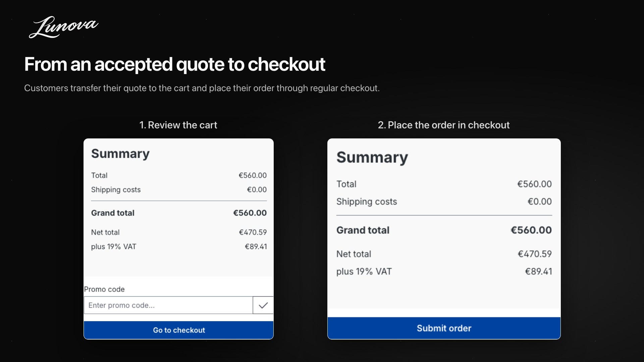644x362 pixels.
Task: Click the From an accepted quote to checkout title
Action: [175, 64]
